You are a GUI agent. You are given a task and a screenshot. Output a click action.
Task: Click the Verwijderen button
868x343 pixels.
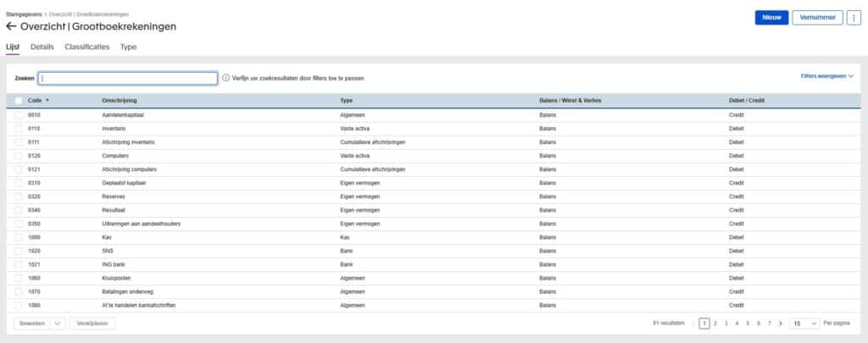(92, 324)
